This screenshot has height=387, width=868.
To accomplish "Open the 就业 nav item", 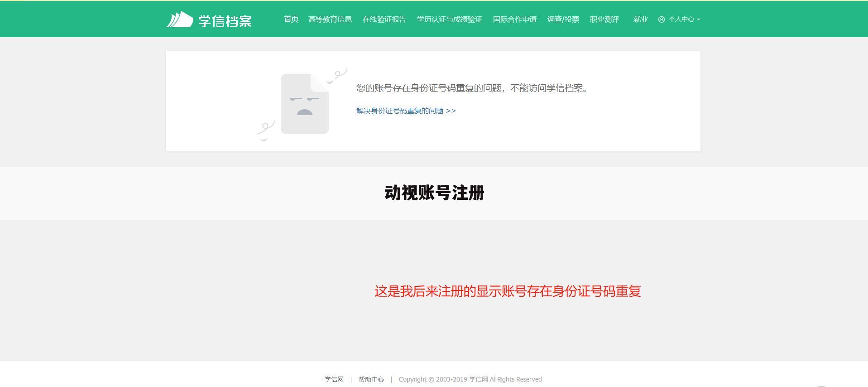I will tap(641, 19).
